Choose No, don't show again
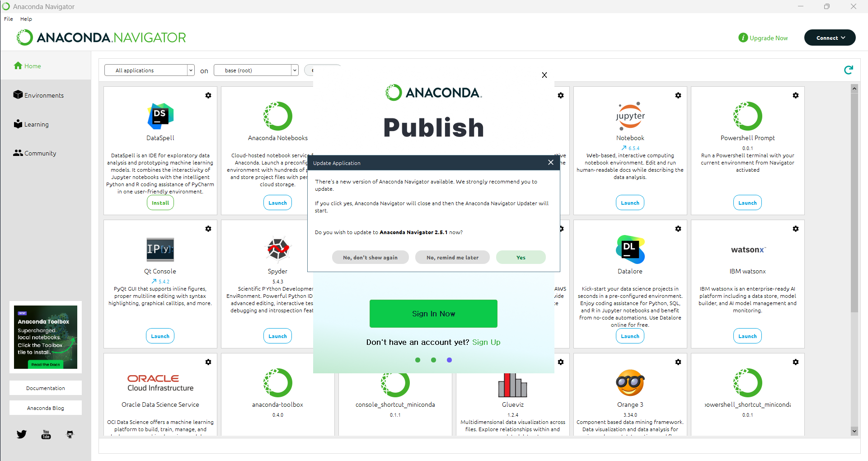 371,257
